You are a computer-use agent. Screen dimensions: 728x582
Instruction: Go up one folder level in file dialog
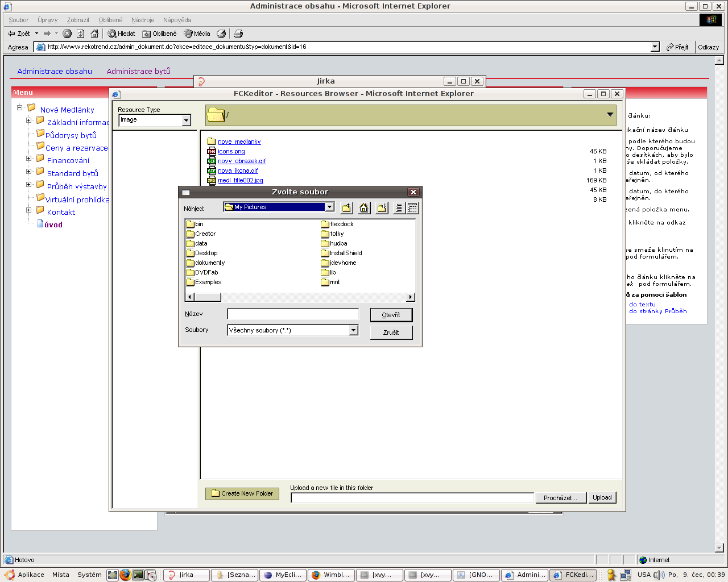coord(346,208)
